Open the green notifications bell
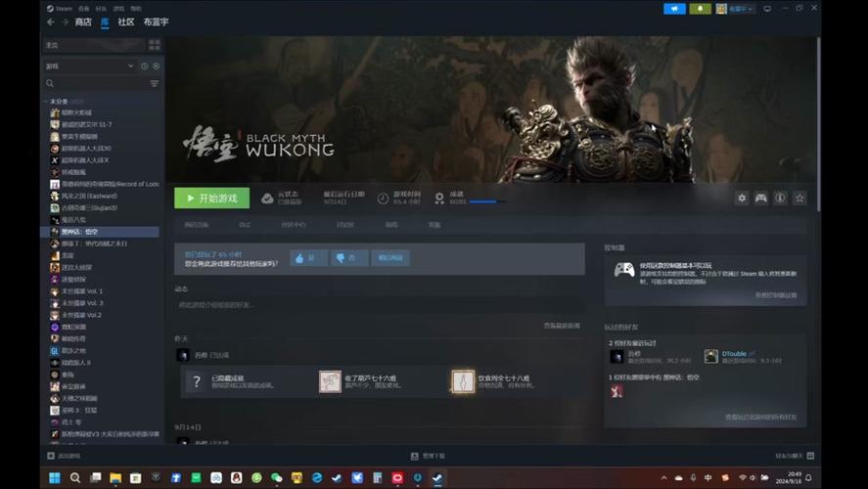 [x=700, y=9]
